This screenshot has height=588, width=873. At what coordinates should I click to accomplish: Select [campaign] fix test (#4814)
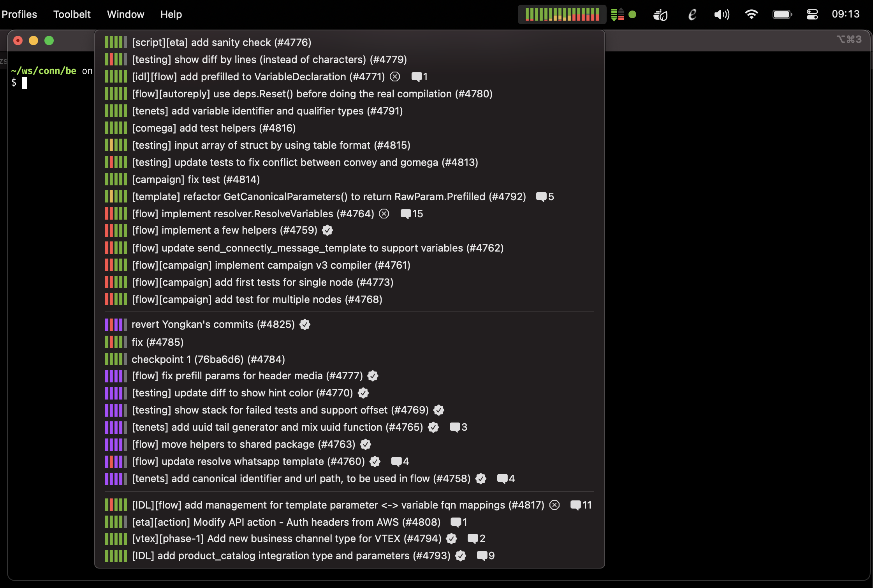click(349, 179)
